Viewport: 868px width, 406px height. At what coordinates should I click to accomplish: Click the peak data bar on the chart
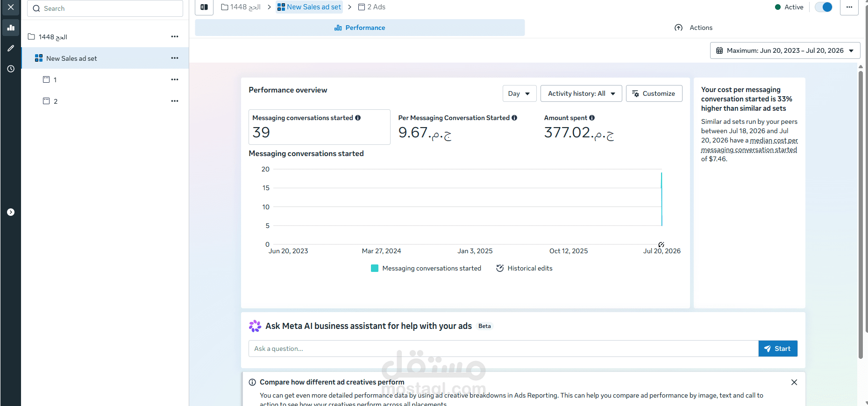[x=662, y=199]
